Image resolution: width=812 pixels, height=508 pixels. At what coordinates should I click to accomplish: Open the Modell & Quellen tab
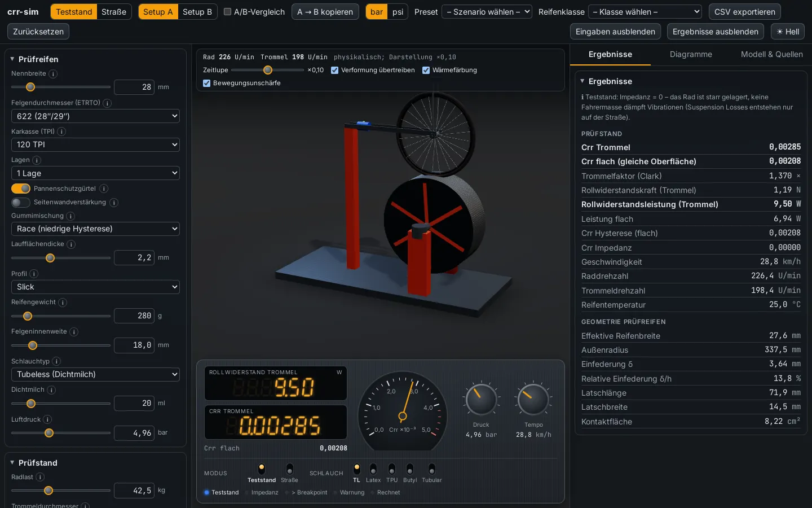(x=771, y=54)
